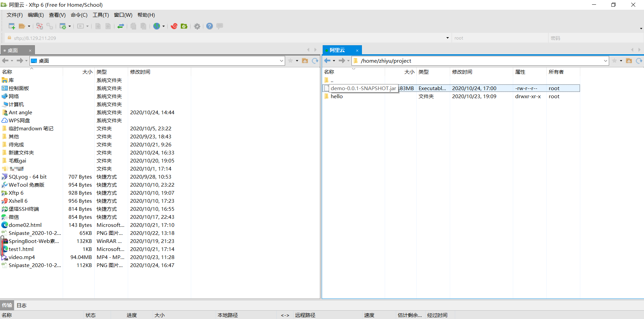Viewport: 644px width, 319px height.
Task: Click the Paste toolbar icon
Action: [x=143, y=26]
